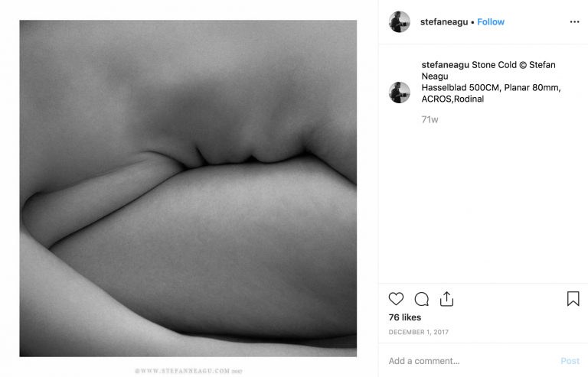Screen dimensions: 588x377
Task: Like the post with the heart icon
Action: 396,299
